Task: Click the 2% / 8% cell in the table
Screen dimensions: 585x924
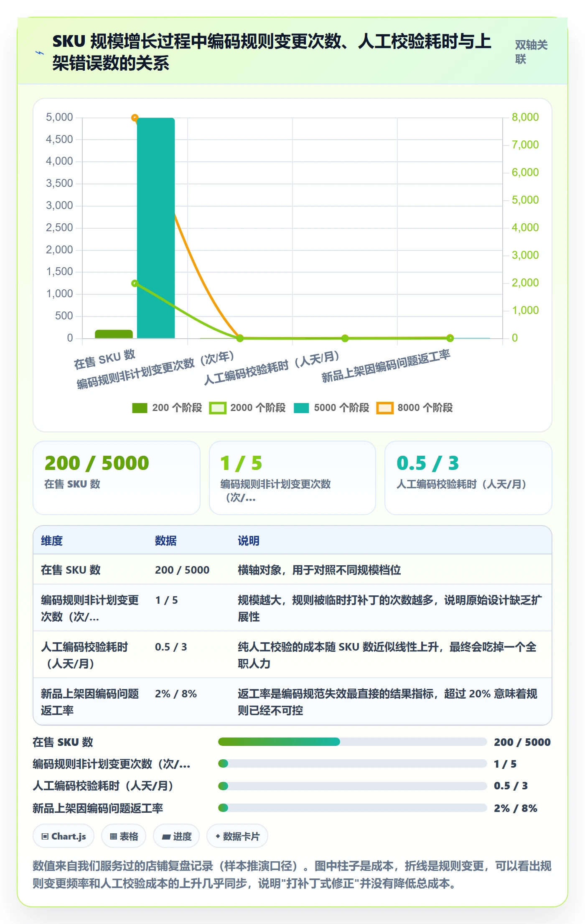Action: pyautogui.click(x=176, y=694)
